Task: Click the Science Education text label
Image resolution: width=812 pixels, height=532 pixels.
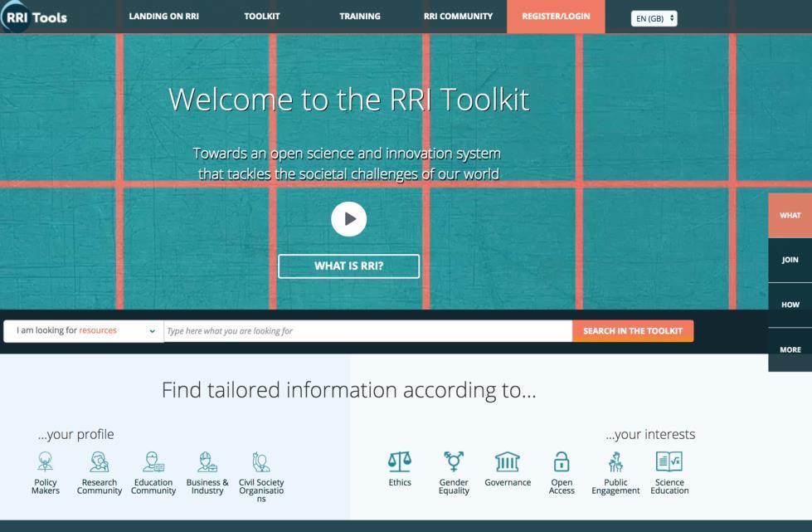Action: coord(669,486)
